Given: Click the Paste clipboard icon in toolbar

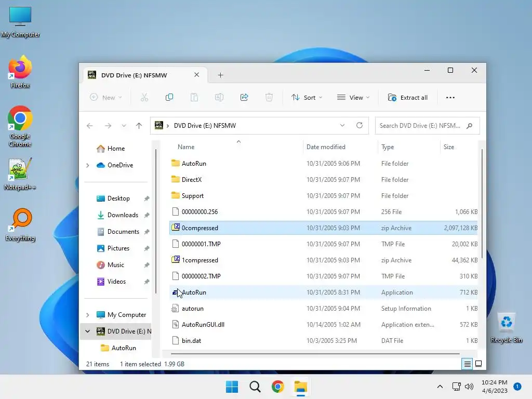Looking at the screenshot, I should pos(194,97).
